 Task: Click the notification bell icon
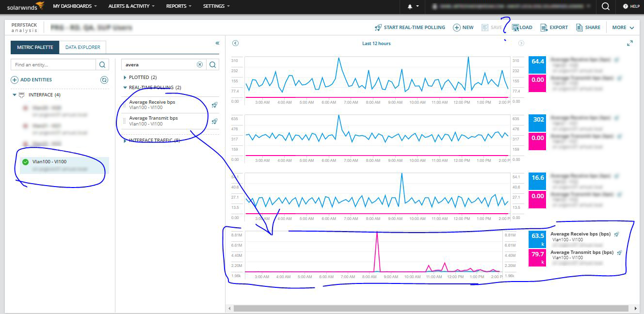(410, 6)
